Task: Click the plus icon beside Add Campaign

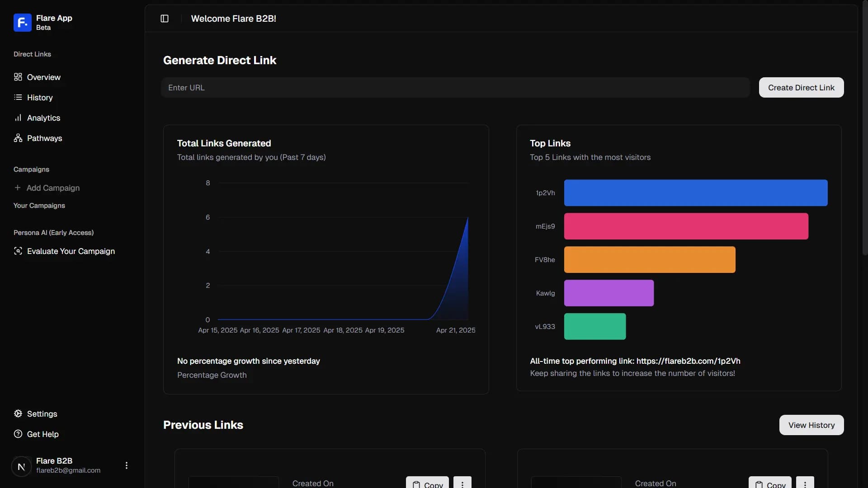Action: point(18,188)
